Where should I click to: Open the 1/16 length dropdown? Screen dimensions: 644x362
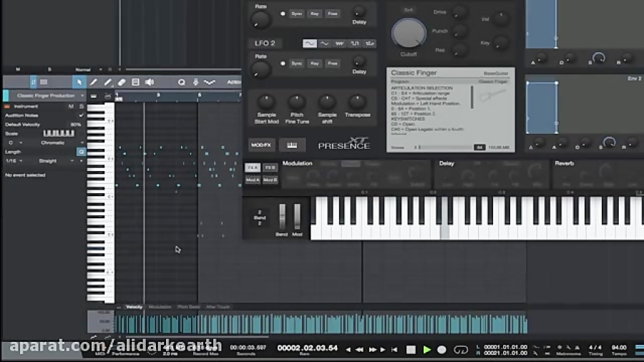(14, 161)
